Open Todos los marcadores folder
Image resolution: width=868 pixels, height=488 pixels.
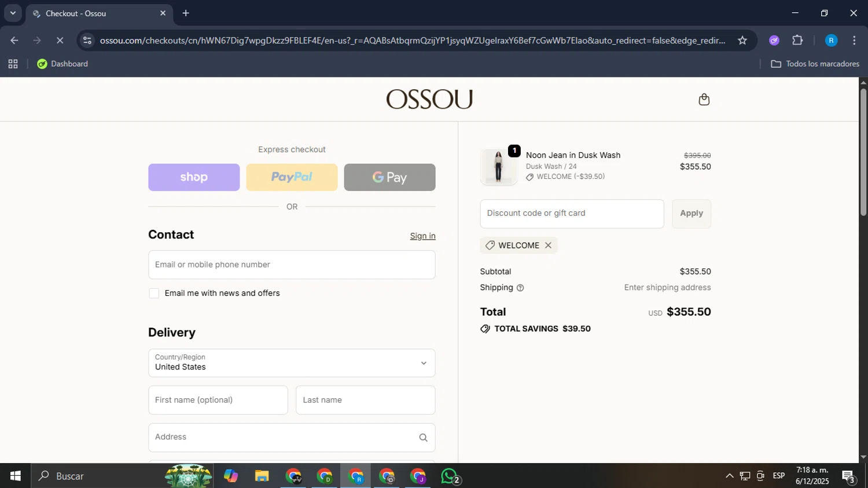[815, 64]
